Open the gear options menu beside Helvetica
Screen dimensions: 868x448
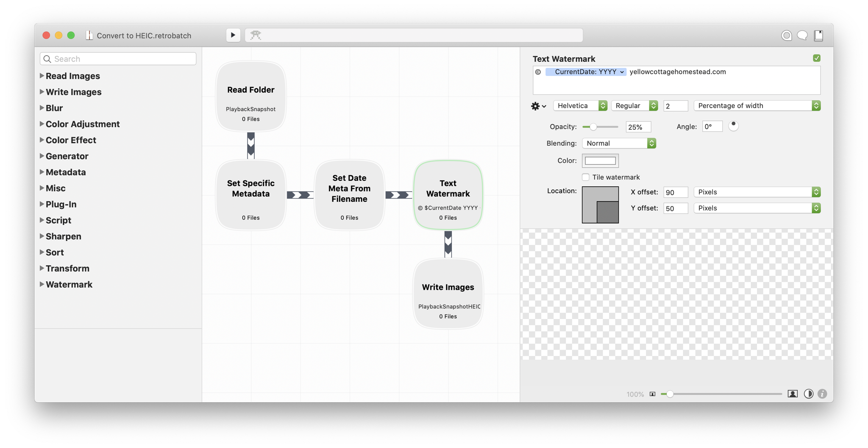coord(538,106)
